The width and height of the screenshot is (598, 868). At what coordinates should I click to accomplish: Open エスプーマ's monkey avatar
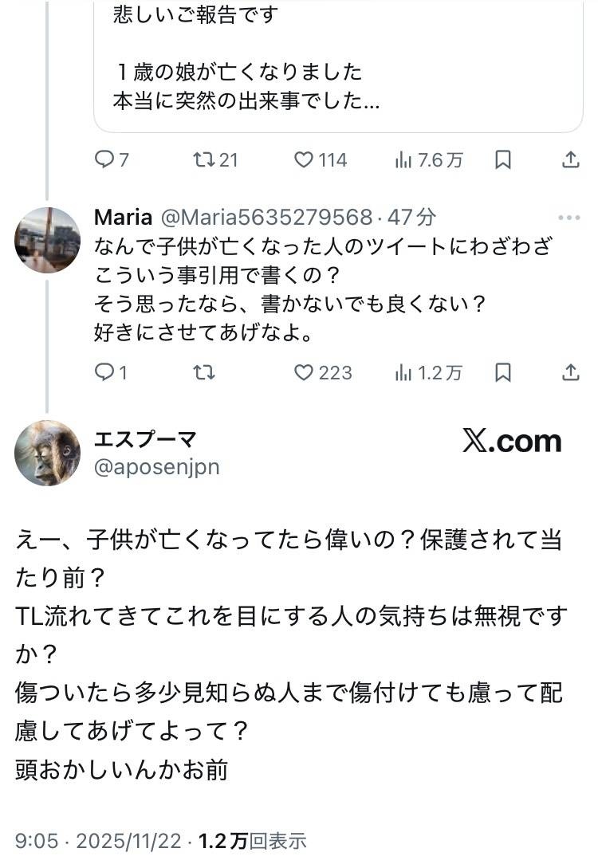coord(48,453)
